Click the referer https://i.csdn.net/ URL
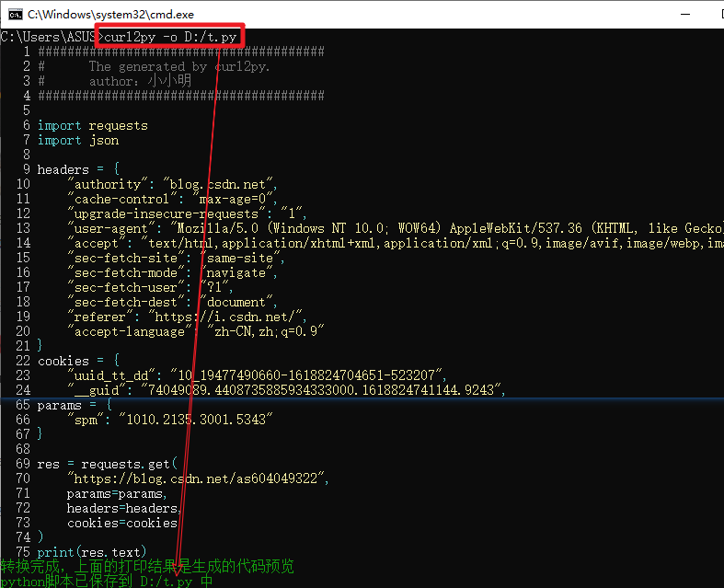 224,317
